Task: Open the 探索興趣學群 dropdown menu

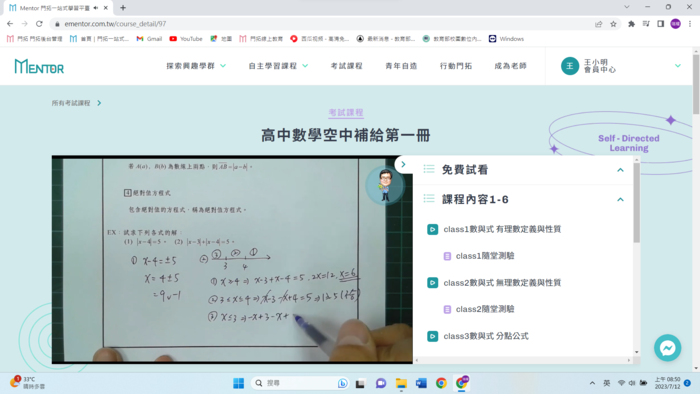Action: click(196, 66)
